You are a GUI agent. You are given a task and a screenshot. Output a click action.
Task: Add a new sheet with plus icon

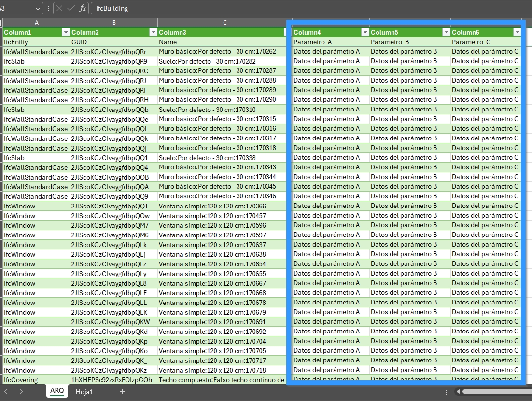[122, 392]
